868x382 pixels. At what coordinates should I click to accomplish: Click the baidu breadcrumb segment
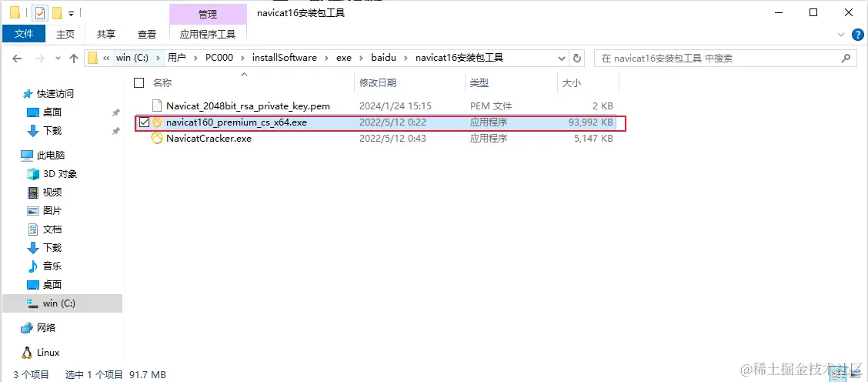(384, 59)
